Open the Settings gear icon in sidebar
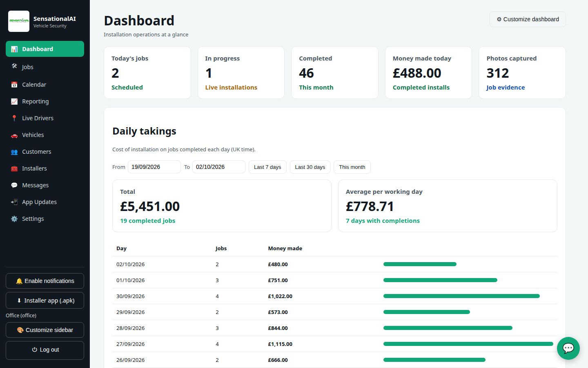 pos(14,219)
